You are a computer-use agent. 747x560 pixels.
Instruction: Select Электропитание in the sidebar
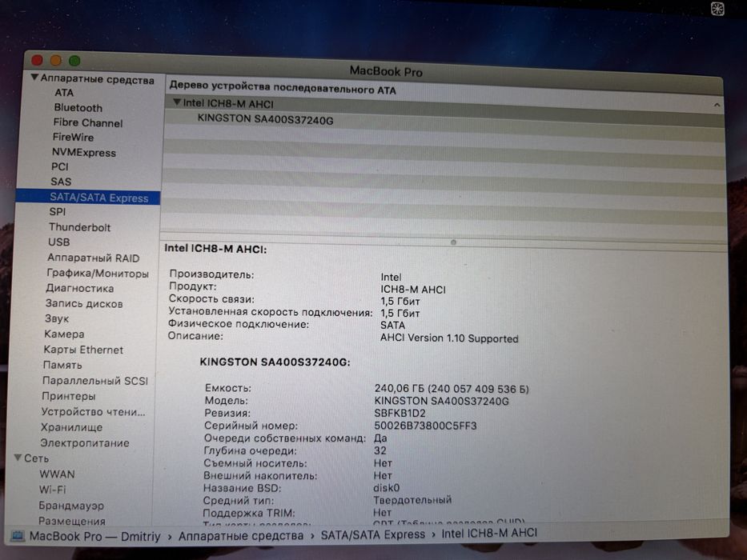click(x=85, y=442)
